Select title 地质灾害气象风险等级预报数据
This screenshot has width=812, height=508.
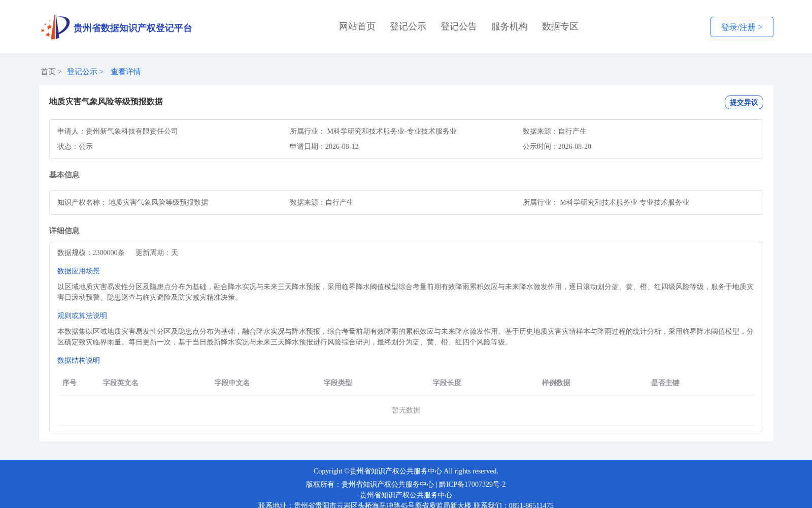click(x=106, y=102)
